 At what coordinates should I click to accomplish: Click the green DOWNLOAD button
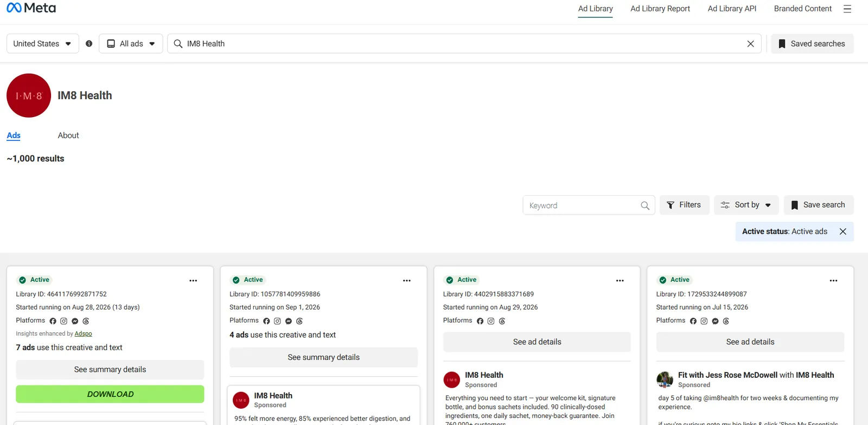(110, 394)
